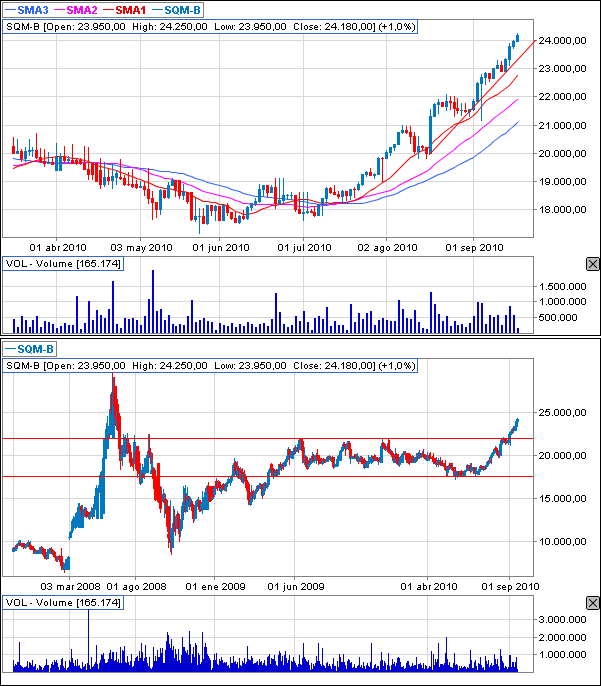Click the 21.000,00 price axis label
Image resolution: width=601 pixels, height=686 pixels.
point(562,126)
